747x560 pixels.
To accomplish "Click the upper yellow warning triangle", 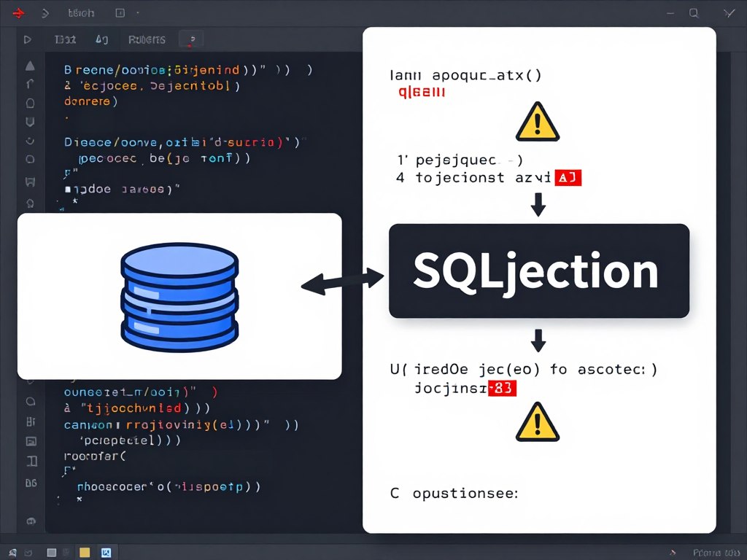I will pos(538,122).
